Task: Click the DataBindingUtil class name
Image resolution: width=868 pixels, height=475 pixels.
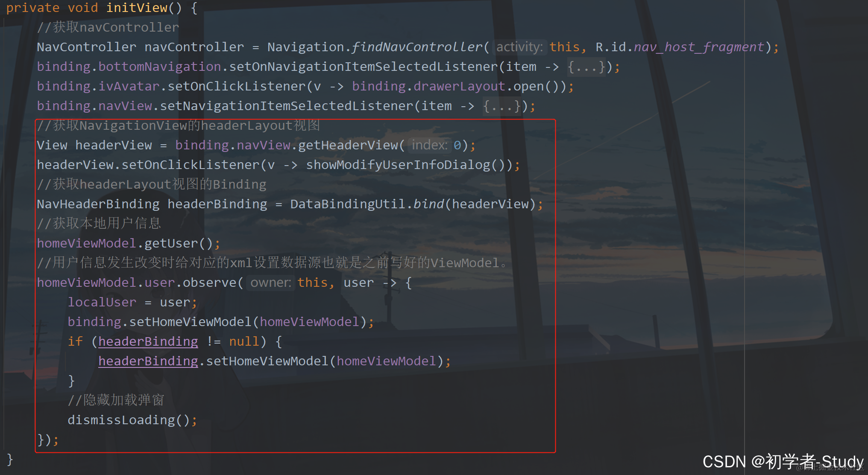Action: [347, 204]
